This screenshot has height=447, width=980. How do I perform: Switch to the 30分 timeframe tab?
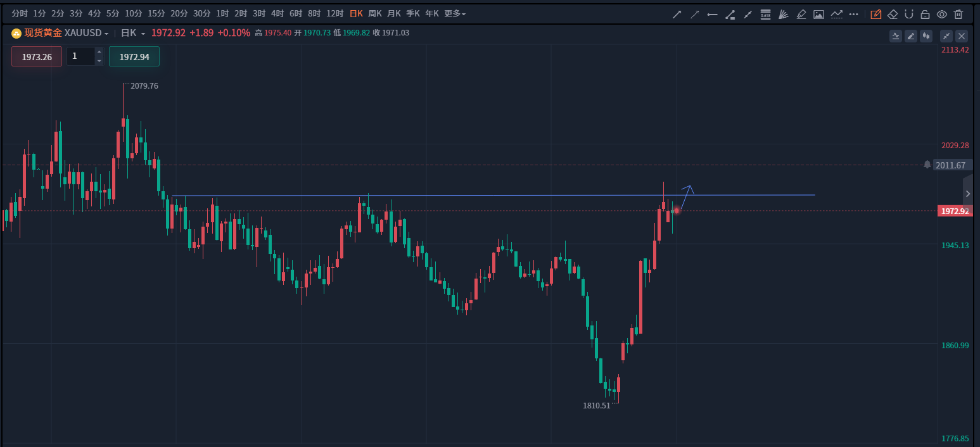pos(201,14)
